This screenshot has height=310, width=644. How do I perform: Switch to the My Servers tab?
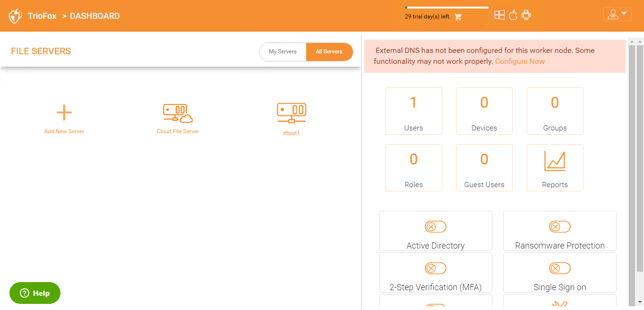[x=283, y=52]
